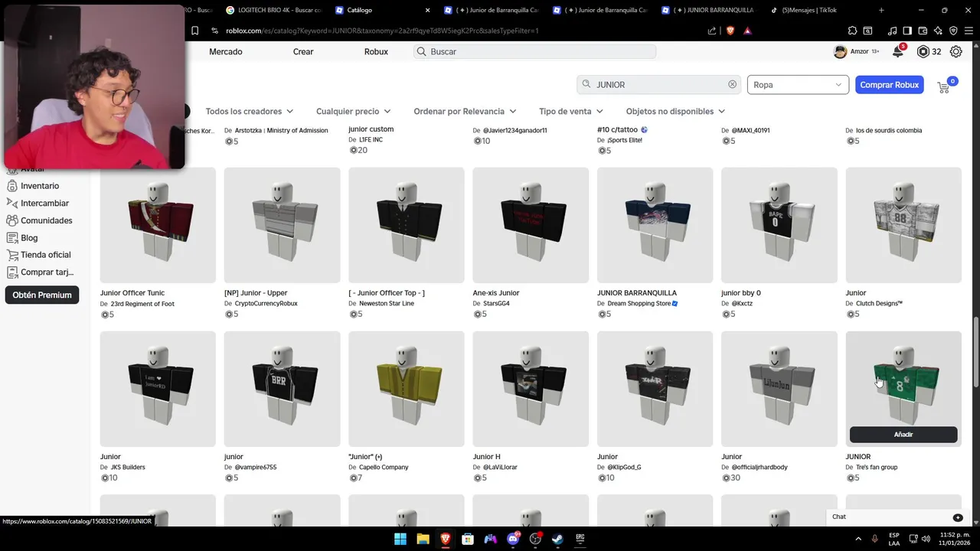Expand the Tipo de venta filter
This screenshot has width=980, height=551.
pos(571,111)
